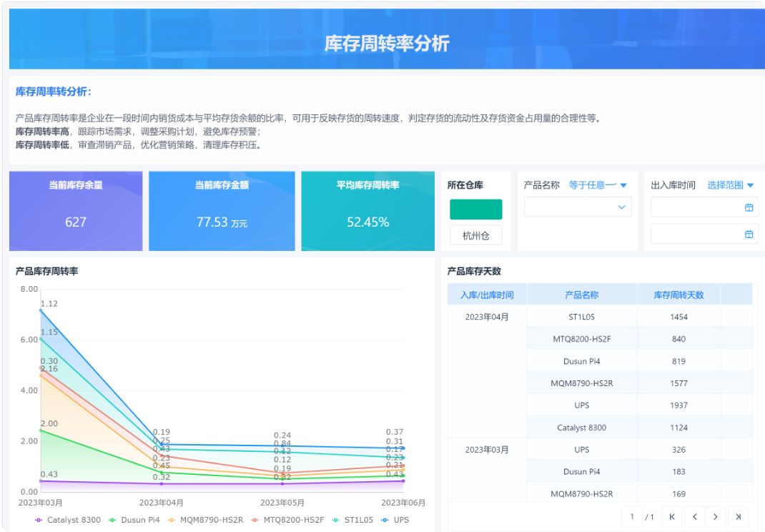
Task: Click the 入库/出库时间 column header
Action: pos(487,295)
